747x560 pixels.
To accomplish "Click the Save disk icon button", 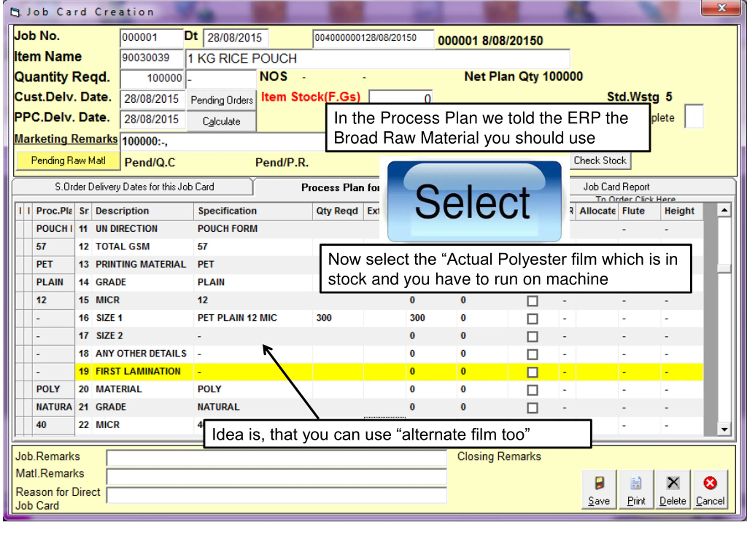I will (599, 489).
